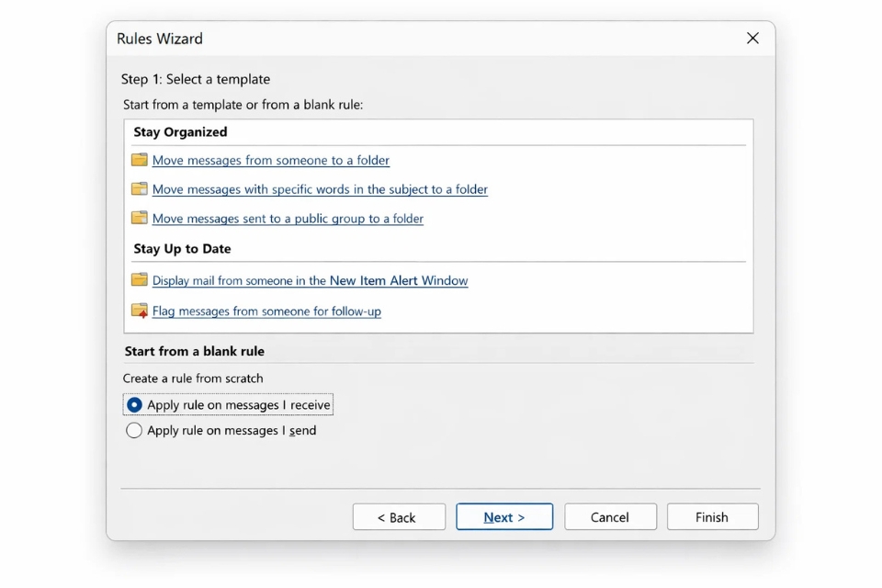Click the 'Stay Up to Date' section header
The height and width of the screenshot is (588, 882).
[x=182, y=249]
